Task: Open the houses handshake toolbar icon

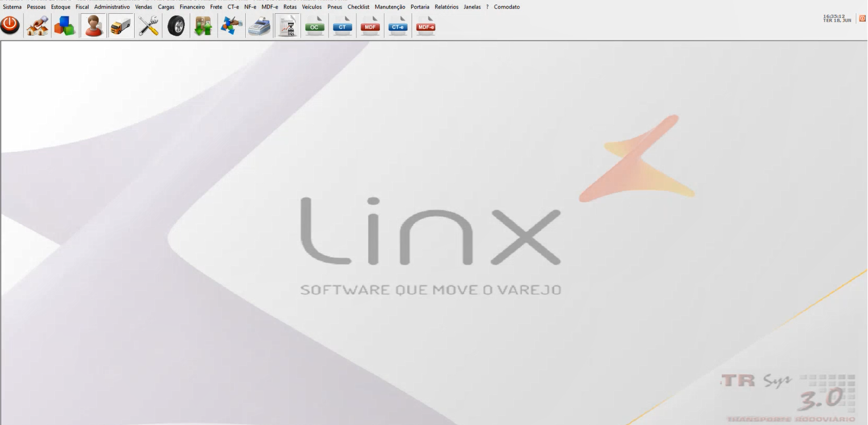Action: [x=38, y=26]
